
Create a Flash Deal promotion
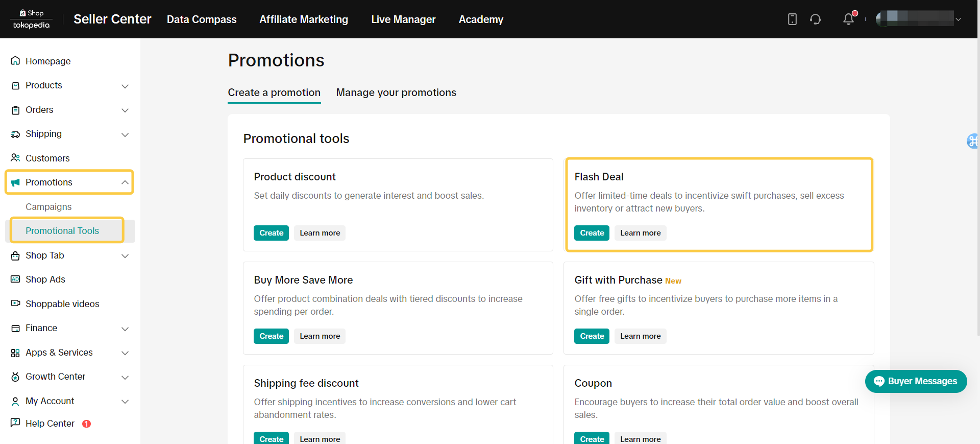click(x=592, y=233)
